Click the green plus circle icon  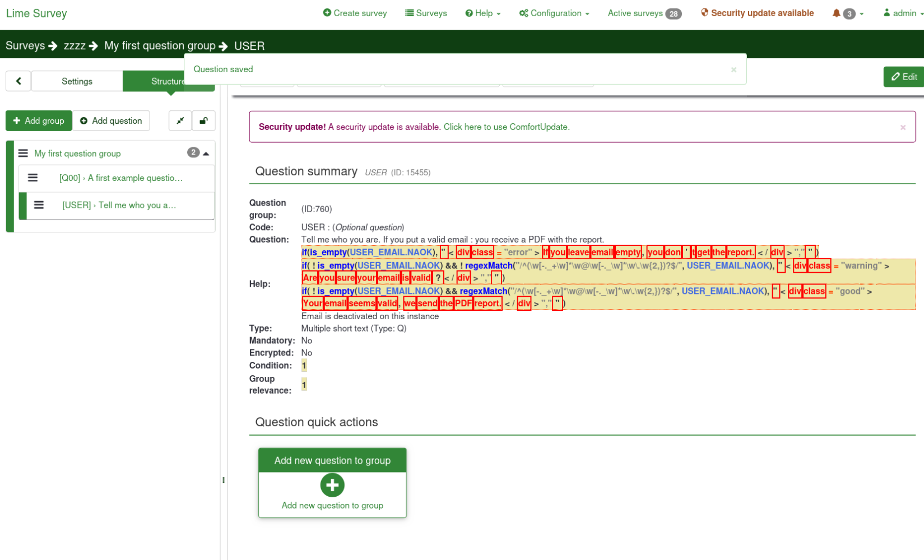332,485
